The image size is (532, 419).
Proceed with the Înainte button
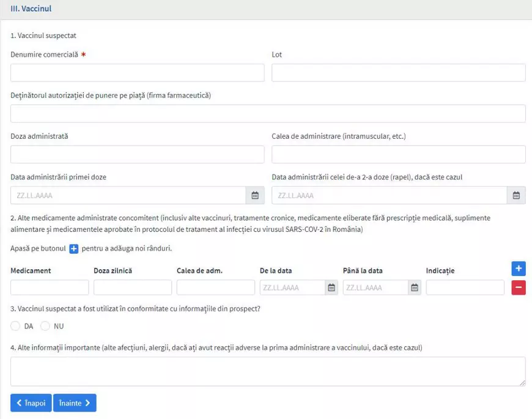coord(75,403)
